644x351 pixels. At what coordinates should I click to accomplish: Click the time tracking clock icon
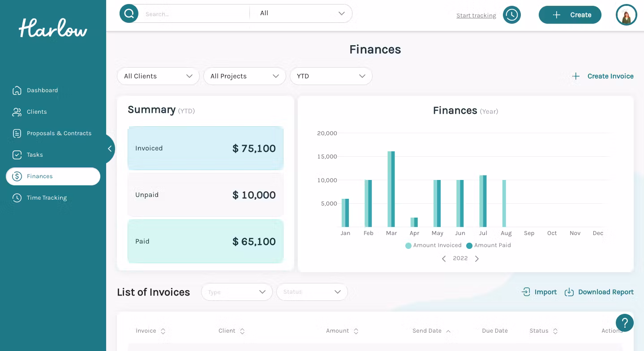pos(511,15)
